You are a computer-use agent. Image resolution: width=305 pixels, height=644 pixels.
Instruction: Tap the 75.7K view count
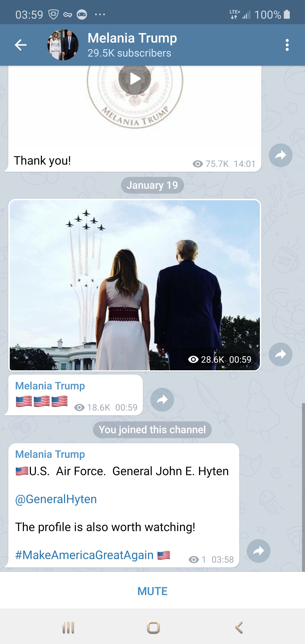click(x=211, y=164)
